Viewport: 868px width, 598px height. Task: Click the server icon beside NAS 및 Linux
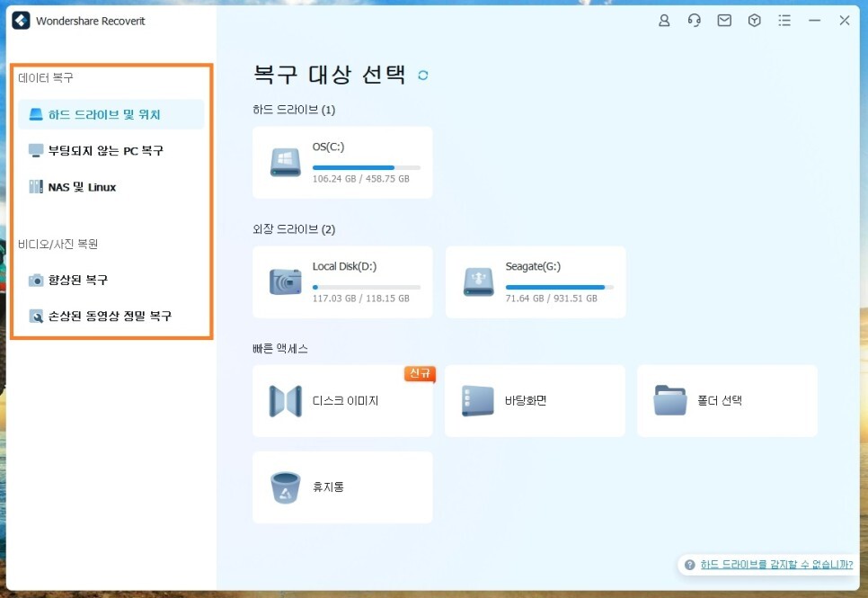tap(36, 187)
